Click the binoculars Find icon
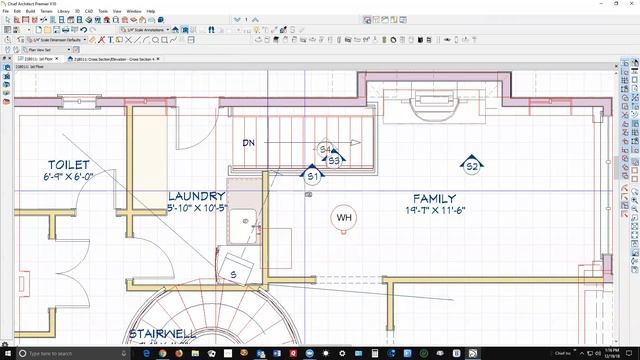Image resolution: width=640 pixels, height=360 pixels. click(211, 30)
